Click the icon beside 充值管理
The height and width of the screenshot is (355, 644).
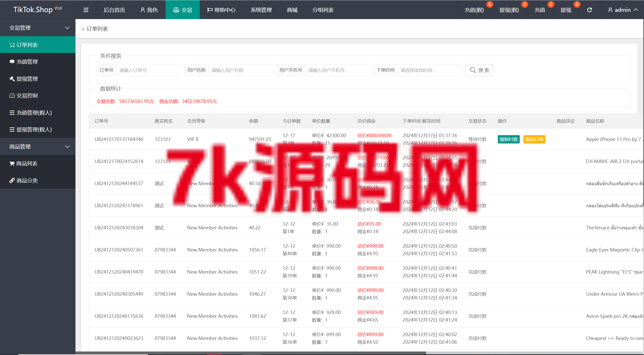pyautogui.click(x=12, y=62)
